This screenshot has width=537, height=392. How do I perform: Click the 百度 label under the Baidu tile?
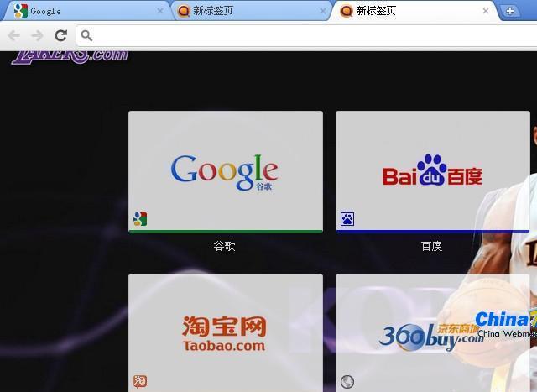point(431,246)
